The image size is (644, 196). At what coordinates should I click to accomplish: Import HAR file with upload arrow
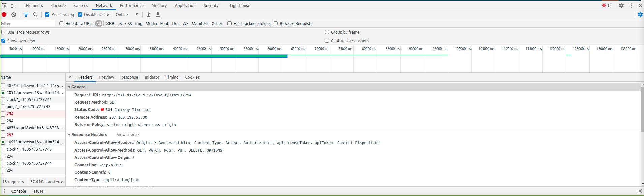tap(149, 14)
